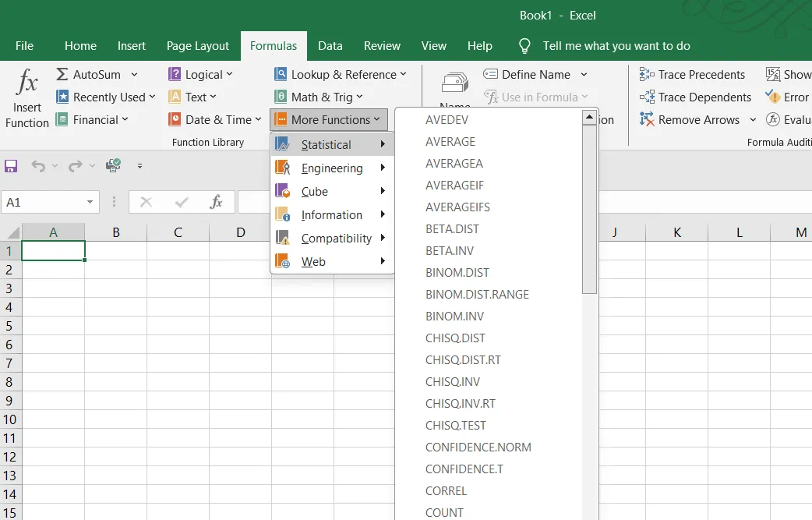Click the Define Name icon
Image resolution: width=812 pixels, height=520 pixels.
tap(491, 74)
